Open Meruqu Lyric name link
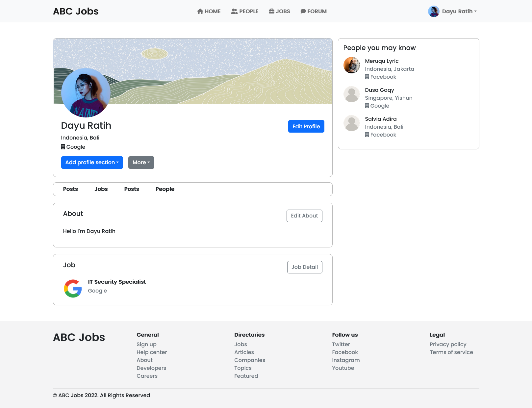The image size is (532, 408). [x=382, y=61]
